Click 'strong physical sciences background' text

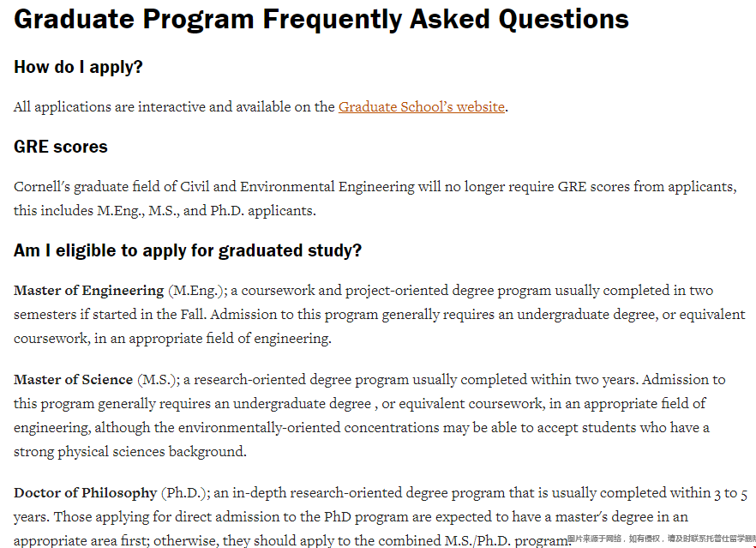129,451
